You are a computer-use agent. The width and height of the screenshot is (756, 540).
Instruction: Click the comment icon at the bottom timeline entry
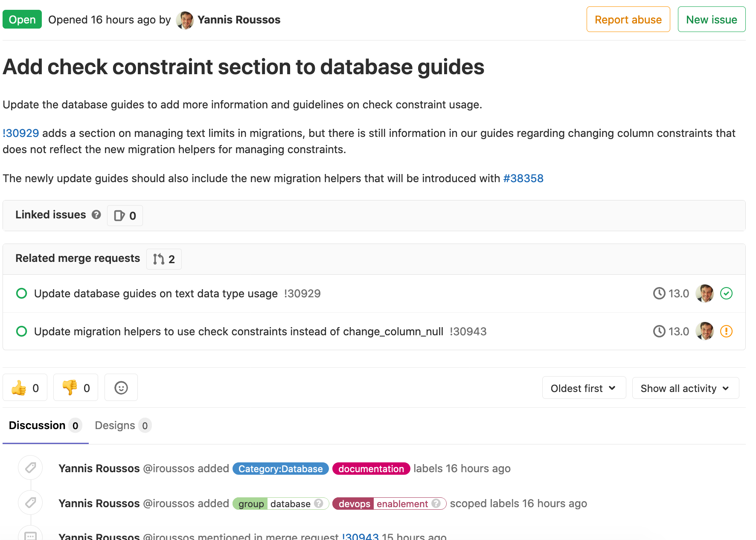pos(30,535)
